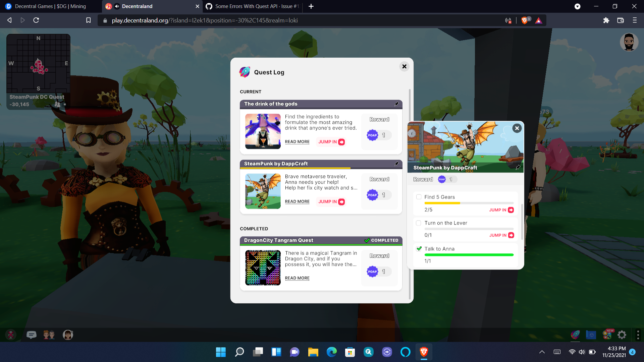Image resolution: width=644 pixels, height=362 pixels.
Task: Uncheck the completed Talk to Anna task
Action: tap(419, 248)
